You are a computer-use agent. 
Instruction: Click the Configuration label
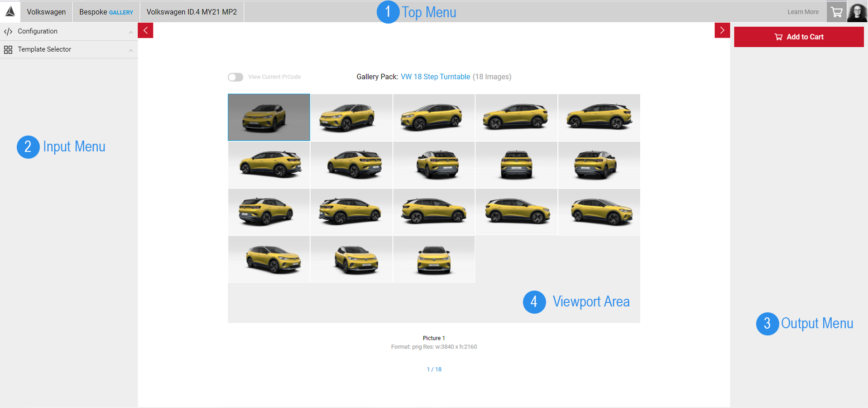[38, 31]
